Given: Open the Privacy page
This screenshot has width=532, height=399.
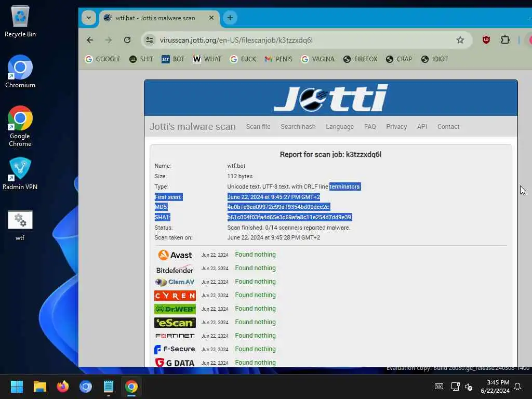Looking at the screenshot, I should (x=396, y=127).
